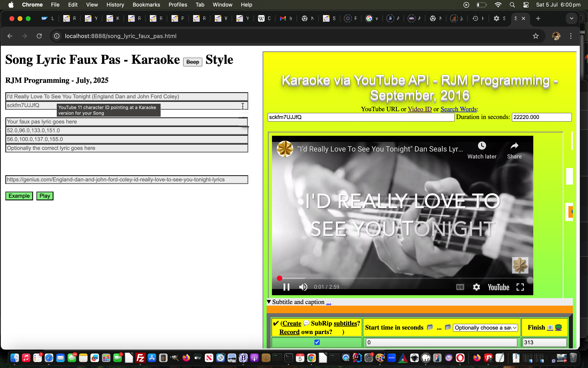The width and height of the screenshot is (588, 368).
Task: Click the Beep button in the heading
Action: (193, 62)
